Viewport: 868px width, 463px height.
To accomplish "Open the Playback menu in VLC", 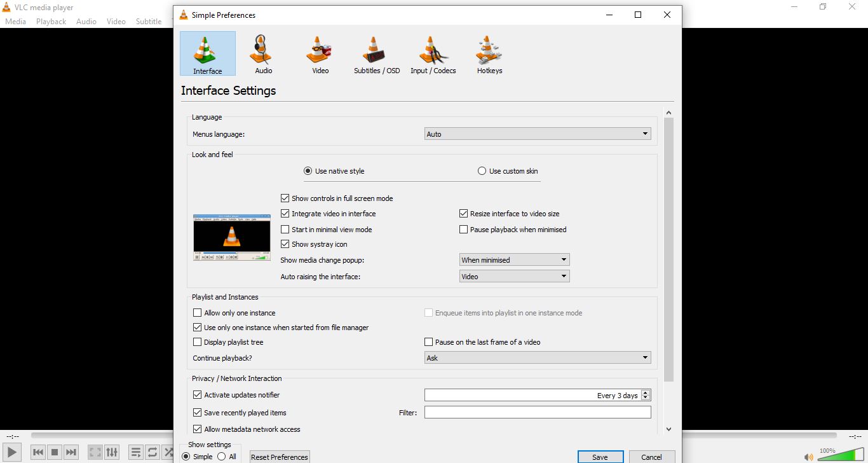I will (51, 21).
